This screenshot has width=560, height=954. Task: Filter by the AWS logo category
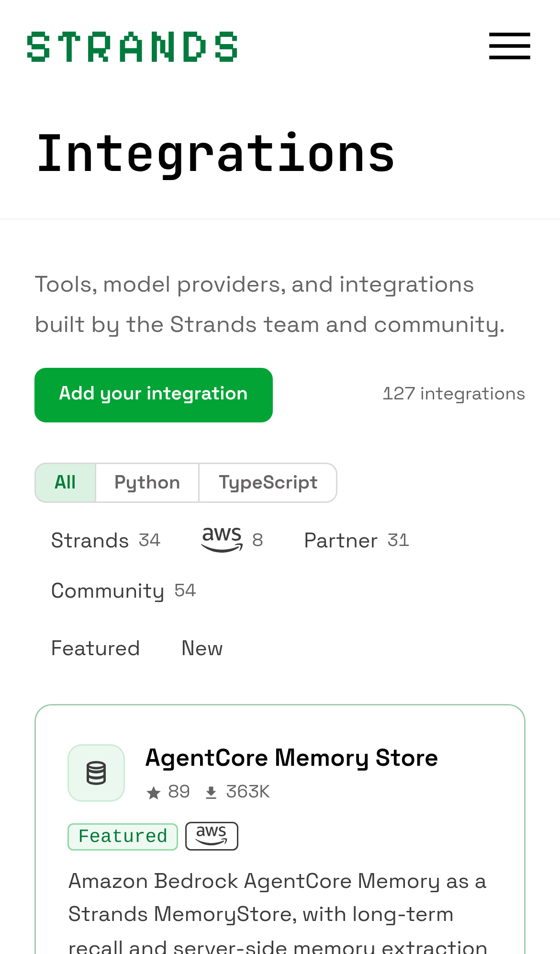232,540
